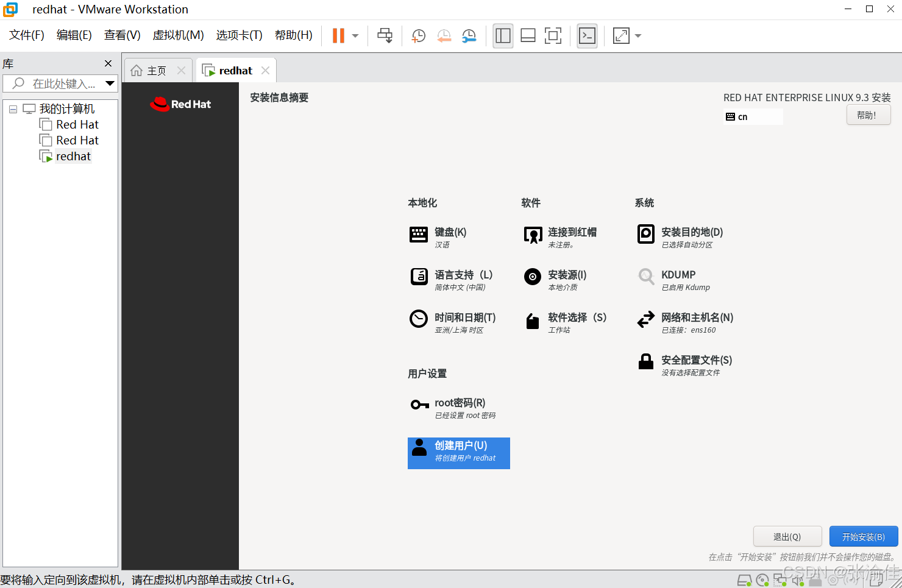Toggle the thumbnail bar view
Viewport: 902px width, 588px height.
(528, 36)
